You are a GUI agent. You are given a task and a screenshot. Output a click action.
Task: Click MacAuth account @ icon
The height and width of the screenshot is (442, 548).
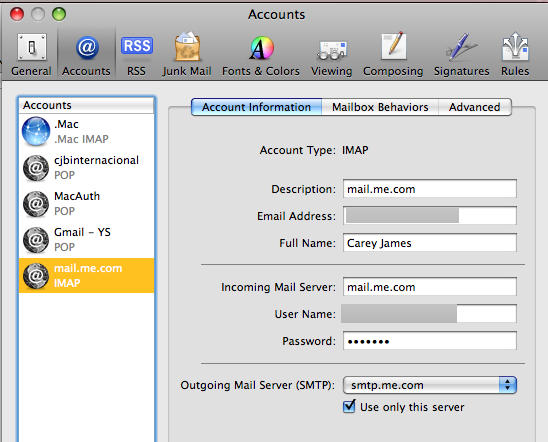(36, 204)
